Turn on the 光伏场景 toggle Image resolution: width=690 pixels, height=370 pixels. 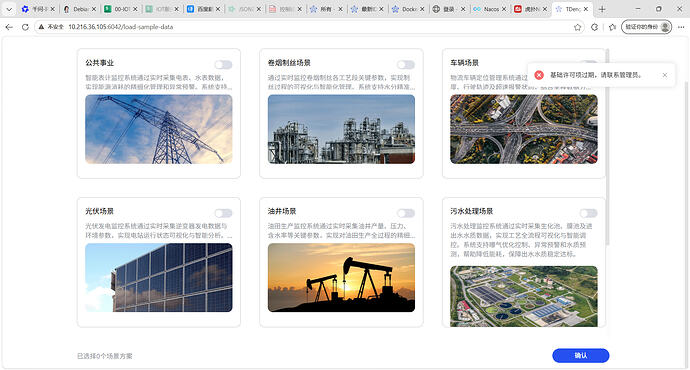[x=223, y=213]
